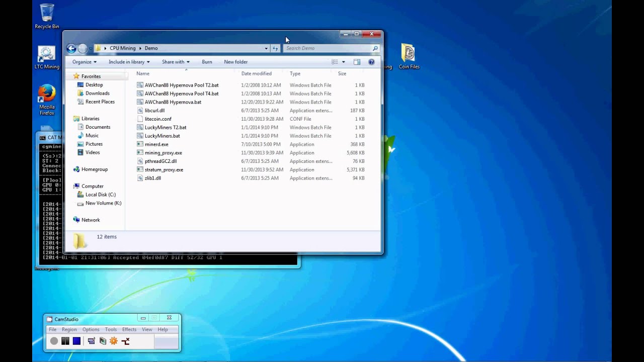Click Demo in address breadcrumb
644x362 pixels.
[x=151, y=48]
